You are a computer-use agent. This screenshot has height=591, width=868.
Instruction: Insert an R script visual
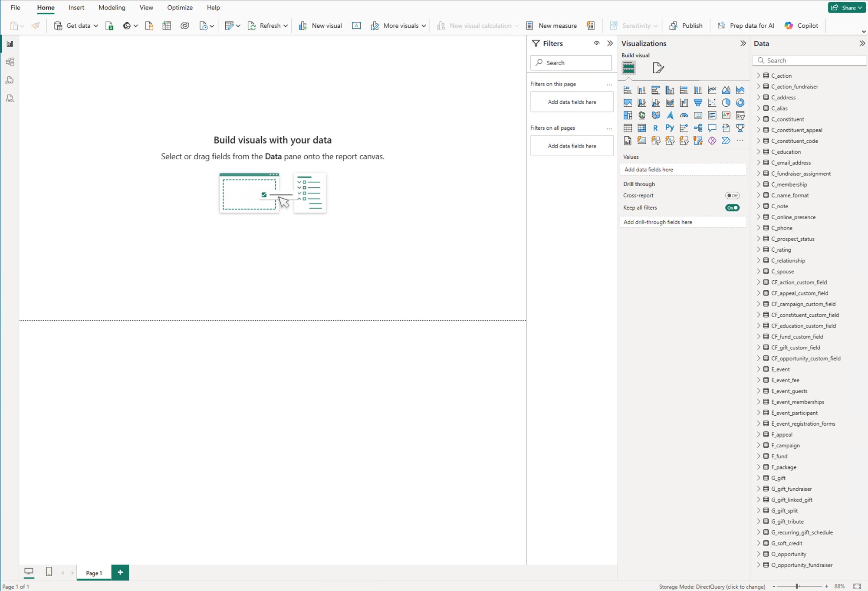pos(655,128)
